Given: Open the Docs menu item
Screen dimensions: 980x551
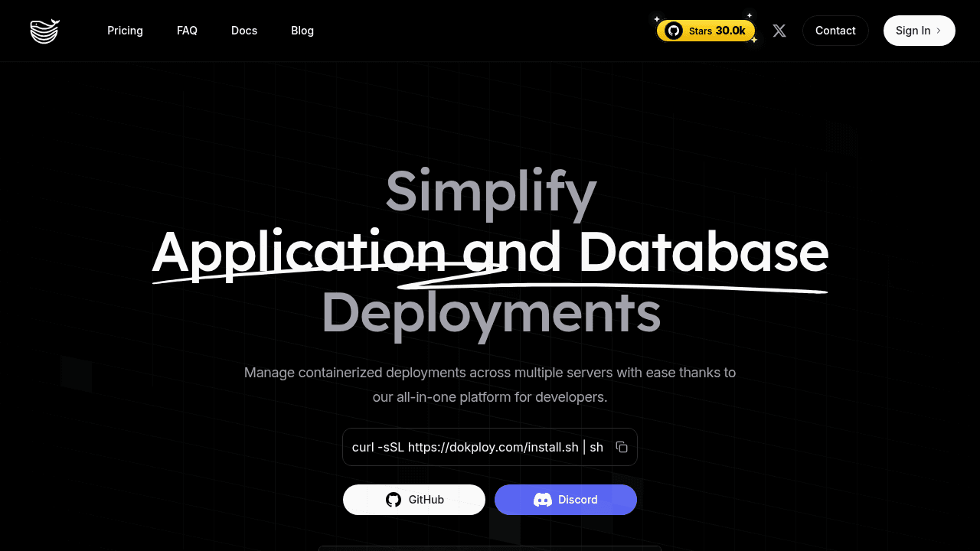Looking at the screenshot, I should [x=244, y=31].
